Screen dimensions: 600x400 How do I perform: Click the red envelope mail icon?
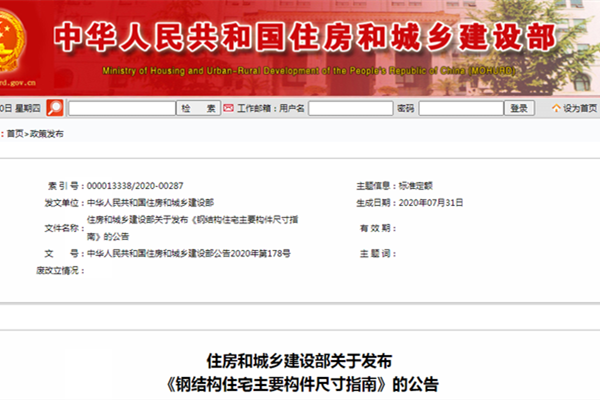pos(228,108)
